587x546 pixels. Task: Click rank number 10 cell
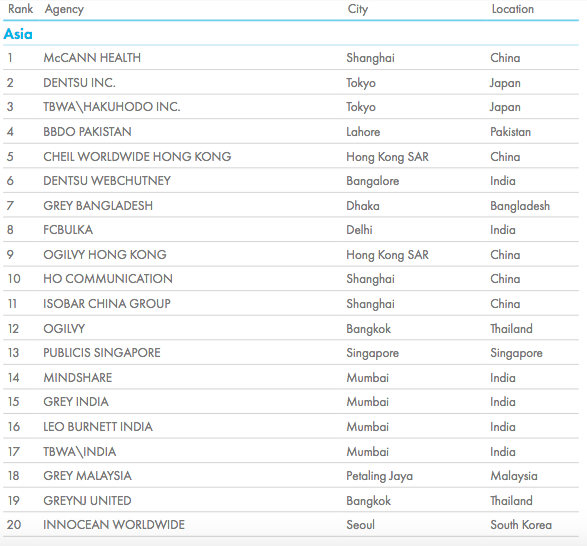click(x=14, y=279)
